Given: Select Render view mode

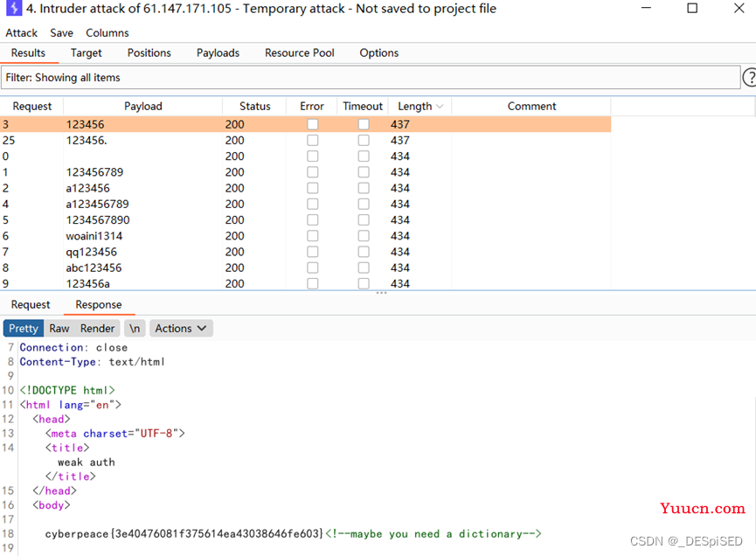Looking at the screenshot, I should pyautogui.click(x=97, y=329).
